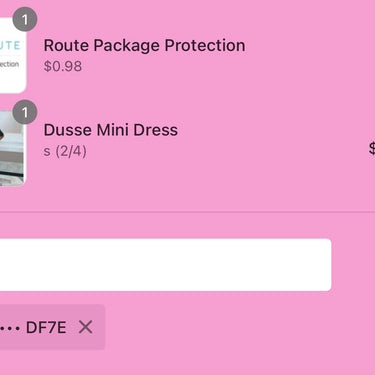Click the pink area right of discount field
This screenshot has height=375, width=375.
pyautogui.click(x=353, y=265)
